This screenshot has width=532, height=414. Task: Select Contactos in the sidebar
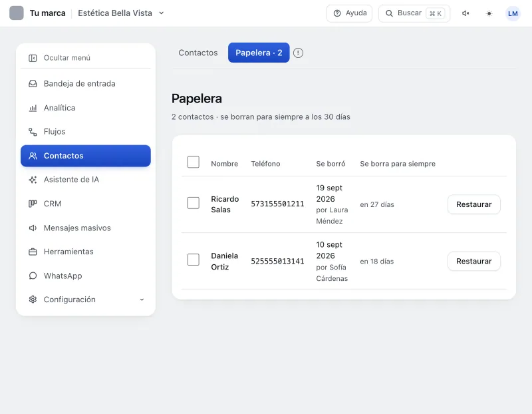coord(86,156)
